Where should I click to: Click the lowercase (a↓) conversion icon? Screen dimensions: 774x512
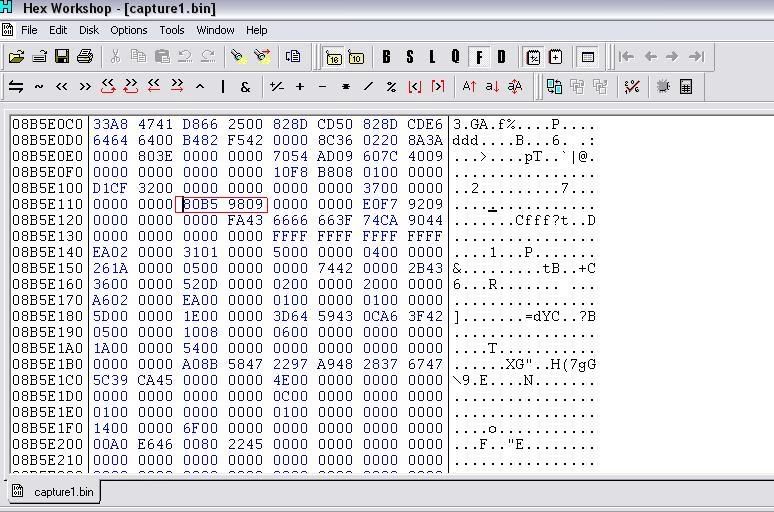(x=492, y=87)
